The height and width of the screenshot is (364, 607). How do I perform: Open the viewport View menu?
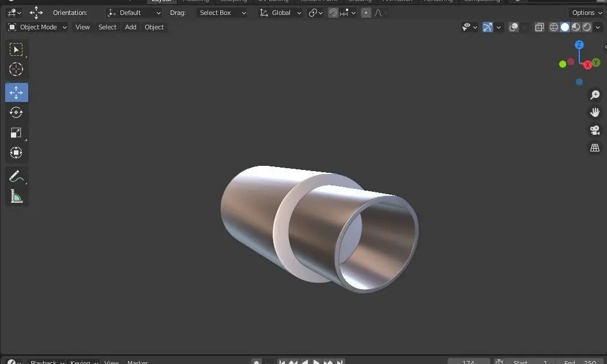[82, 27]
